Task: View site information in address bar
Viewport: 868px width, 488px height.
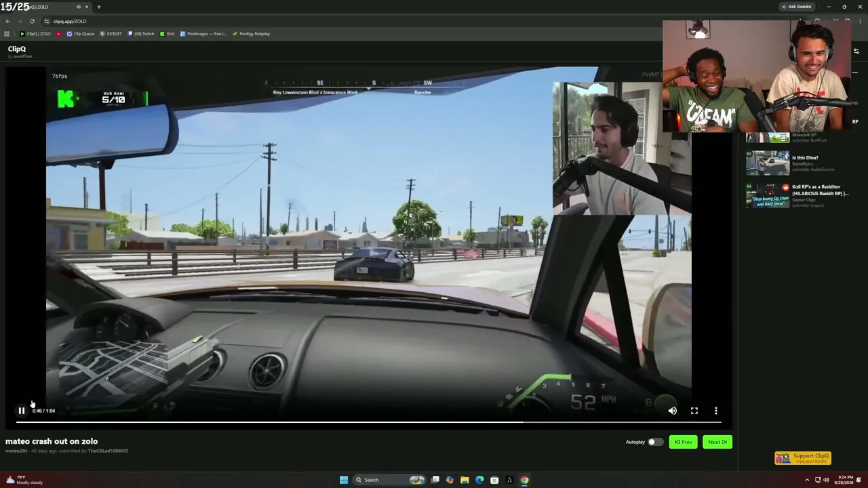Action: click(46, 21)
